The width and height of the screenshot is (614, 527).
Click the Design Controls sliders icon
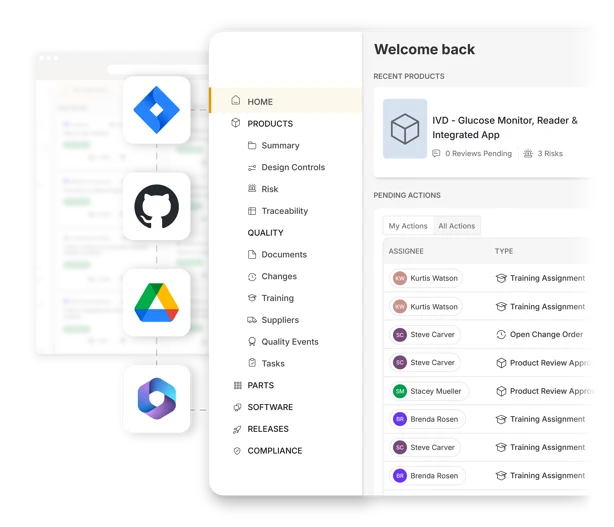click(x=252, y=168)
